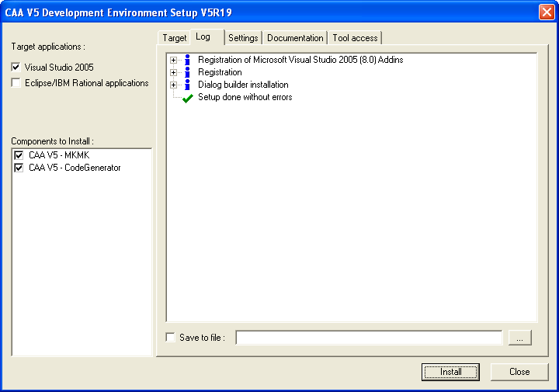Switch to the Target tab
The image size is (559, 392).
tap(175, 38)
